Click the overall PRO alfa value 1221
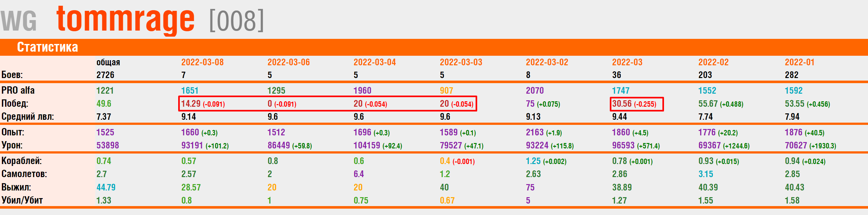This screenshot has height=215, width=868. click(x=105, y=90)
